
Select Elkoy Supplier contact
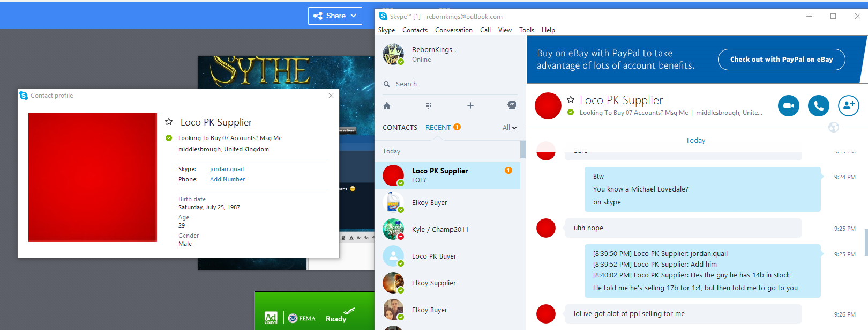coord(447,283)
